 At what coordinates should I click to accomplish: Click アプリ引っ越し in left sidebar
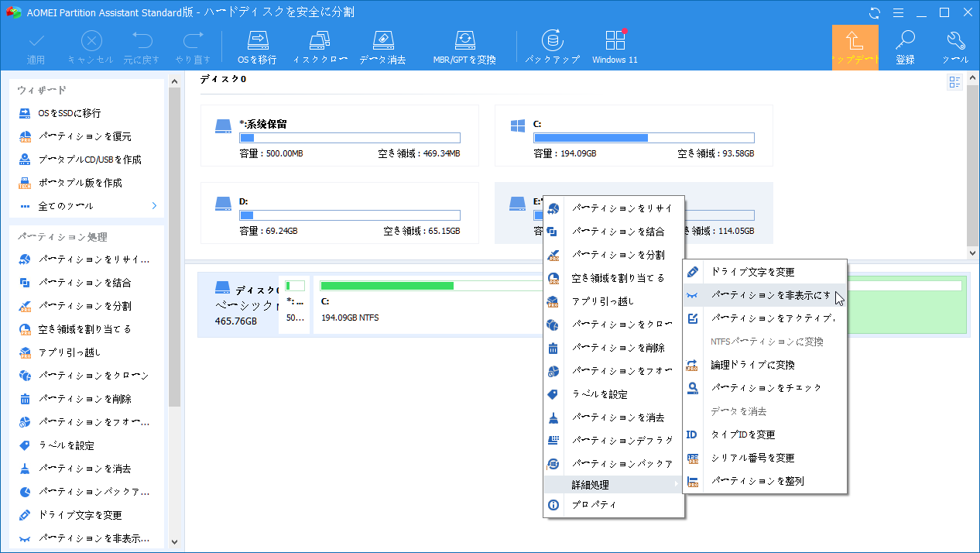pyautogui.click(x=86, y=352)
